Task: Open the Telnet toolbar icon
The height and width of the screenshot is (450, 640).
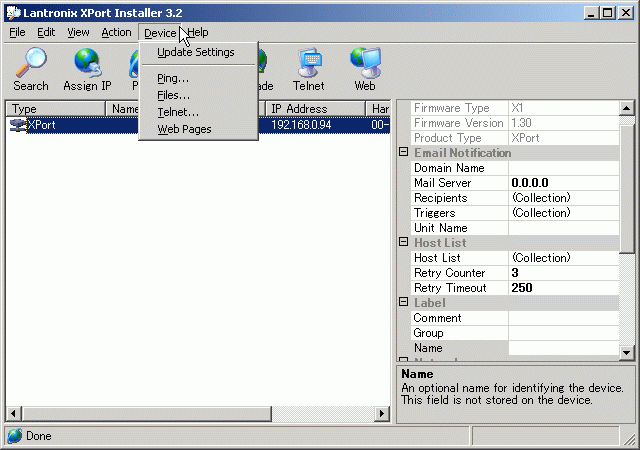Action: click(x=309, y=62)
